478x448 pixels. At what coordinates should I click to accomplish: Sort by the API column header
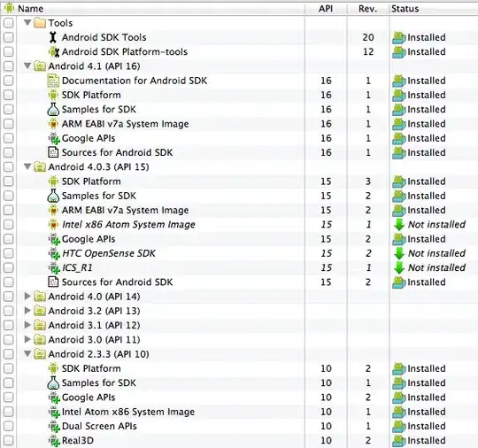point(326,9)
